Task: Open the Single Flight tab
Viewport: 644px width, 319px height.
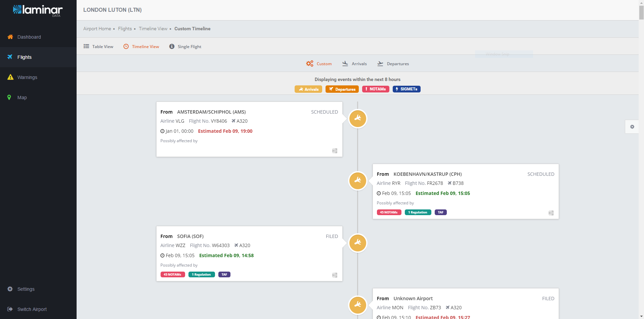Action: [185, 47]
